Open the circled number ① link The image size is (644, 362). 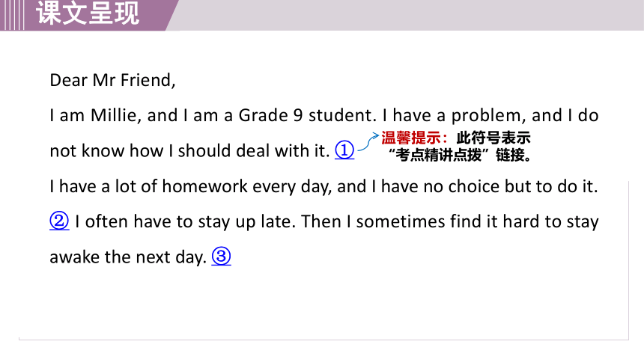(344, 150)
